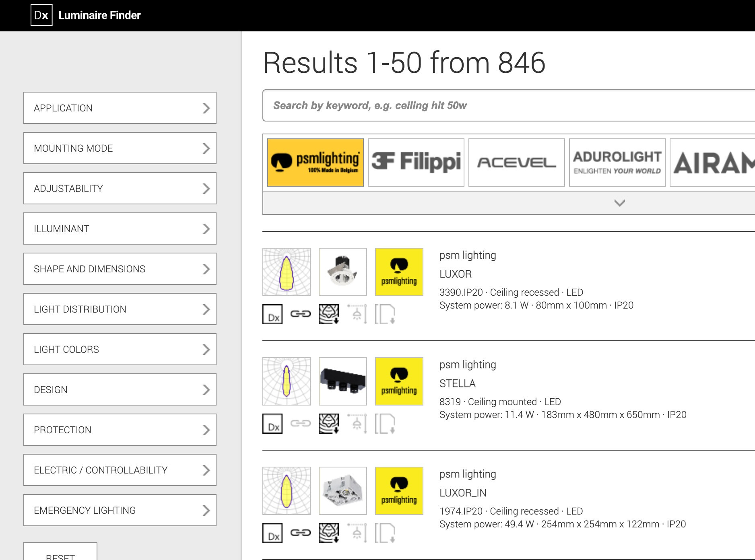Viewport: 755px width, 560px height.
Task: Open STELLA light distribution thumbnail
Action: 287,381
